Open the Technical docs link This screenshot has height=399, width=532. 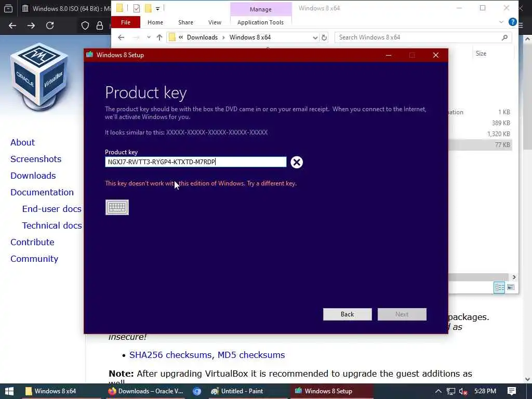(x=52, y=225)
